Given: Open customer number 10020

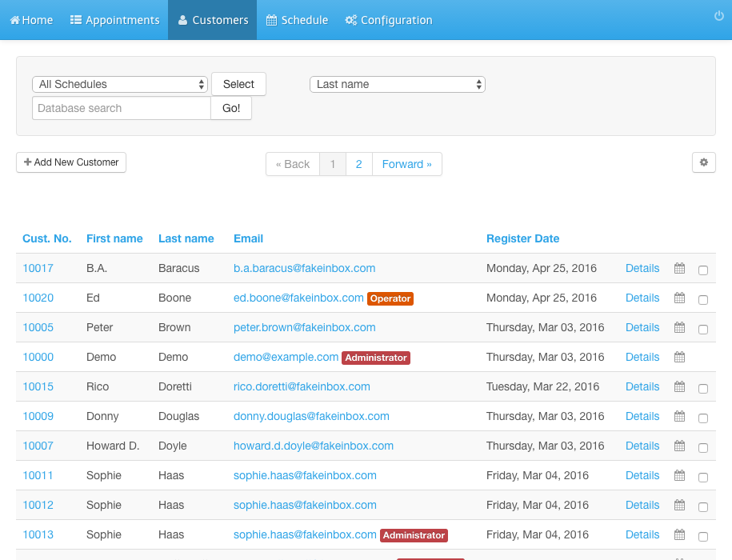Looking at the screenshot, I should pos(38,298).
